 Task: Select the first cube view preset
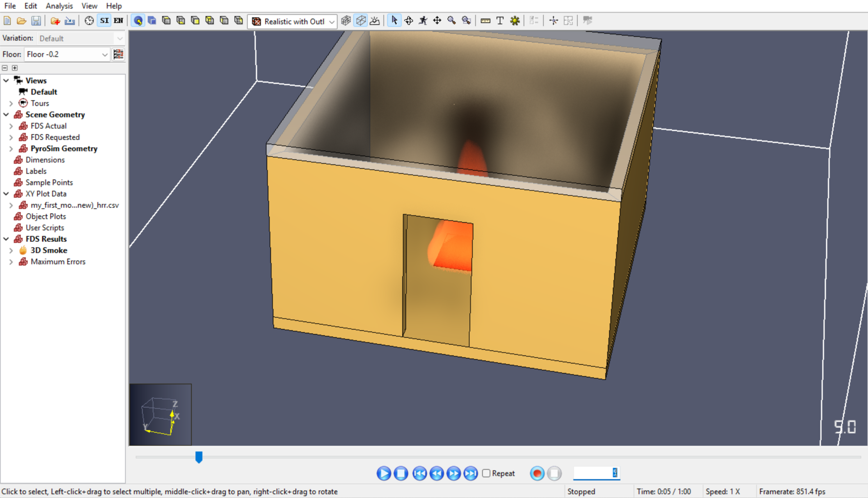(x=166, y=21)
